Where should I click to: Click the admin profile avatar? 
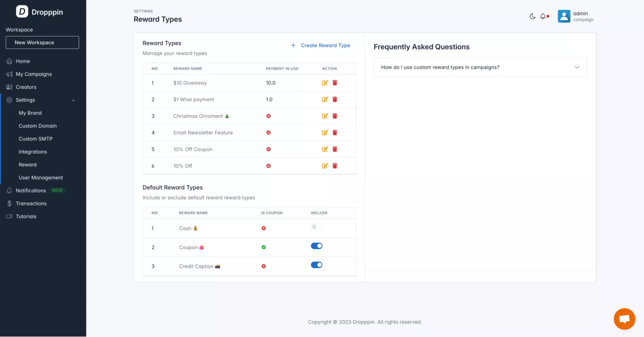(x=564, y=16)
